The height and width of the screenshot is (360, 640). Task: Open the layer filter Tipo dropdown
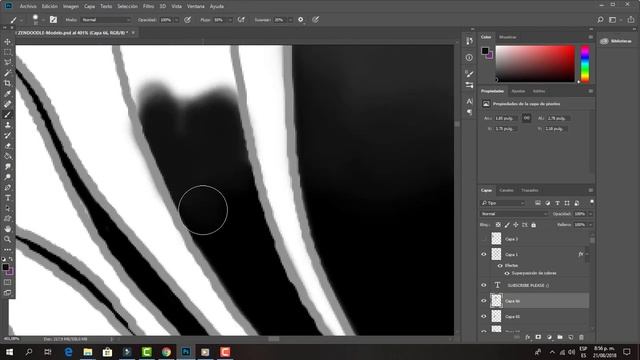pos(502,203)
